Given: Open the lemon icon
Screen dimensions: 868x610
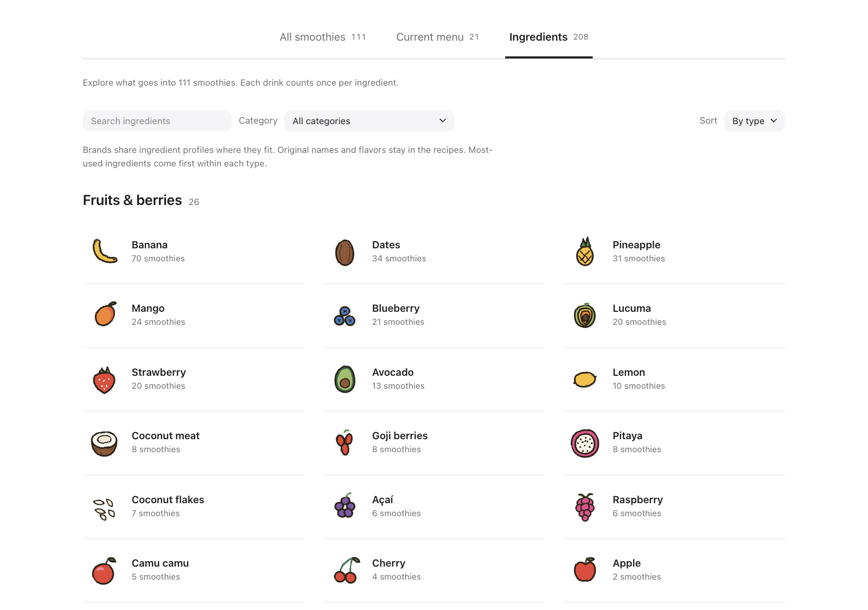Looking at the screenshot, I should point(585,379).
